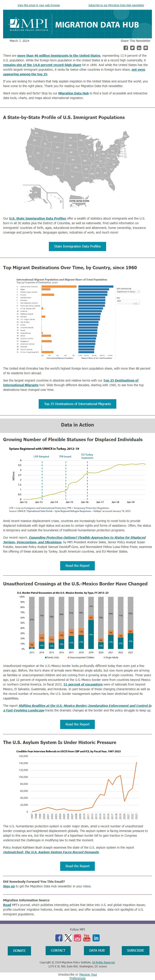Share newsletter by email envelope icon

click(145, 48)
